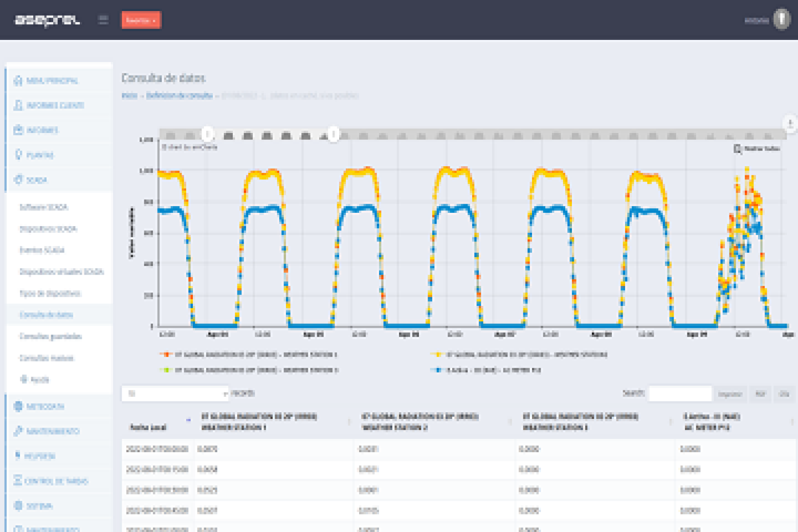Follow the Inicio breadcrumb link
798x532 pixels.
[129, 95]
